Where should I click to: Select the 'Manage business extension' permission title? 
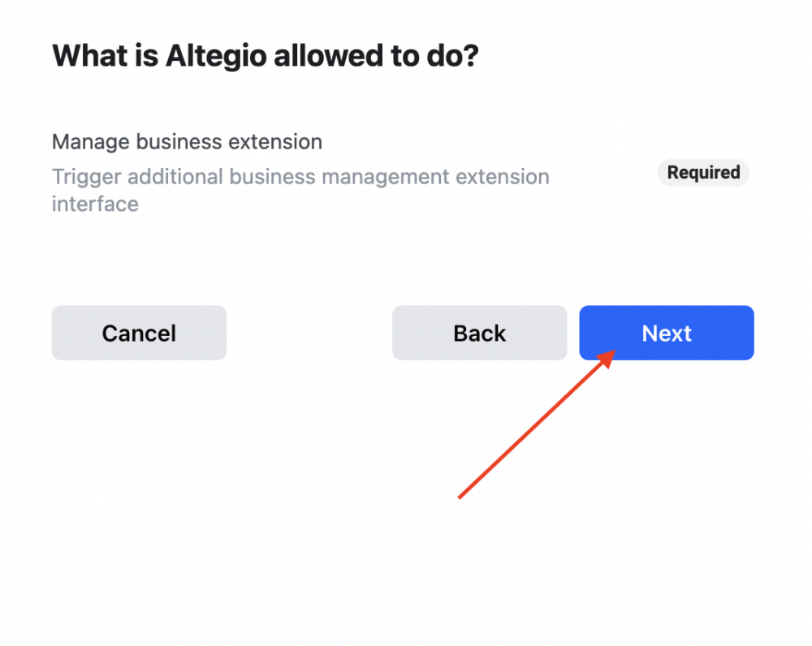[x=187, y=142]
